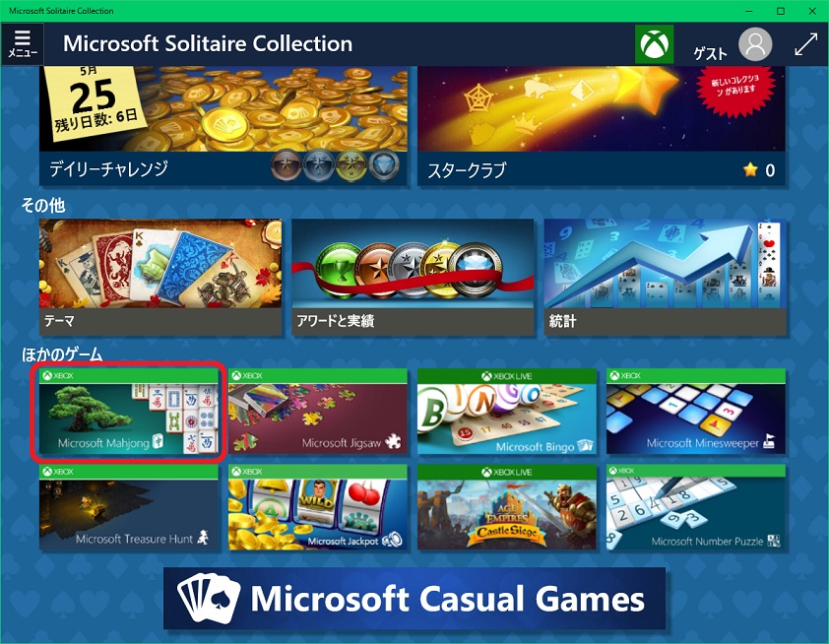Open the Daily Challenge (デイリーチャレンジ) tile
The image size is (829, 644).
coord(223,126)
